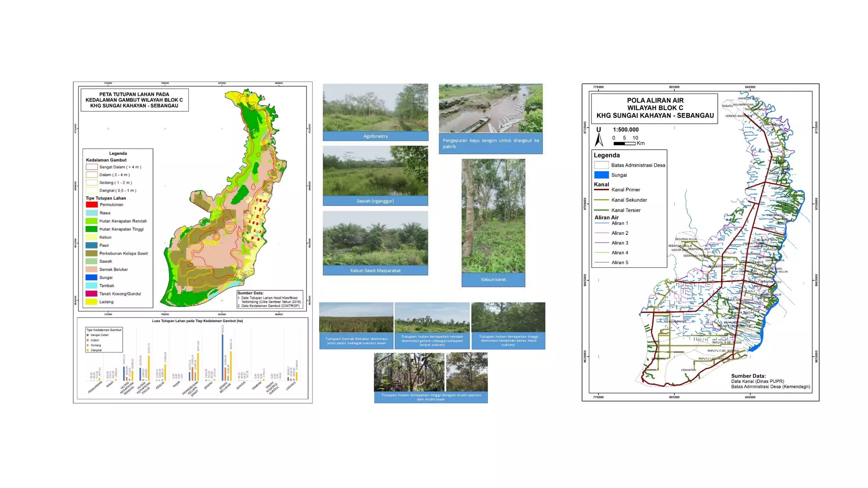This screenshot has height=488, width=868.
Task: Click the Kebun karet caption label
Action: pyautogui.click(x=493, y=280)
